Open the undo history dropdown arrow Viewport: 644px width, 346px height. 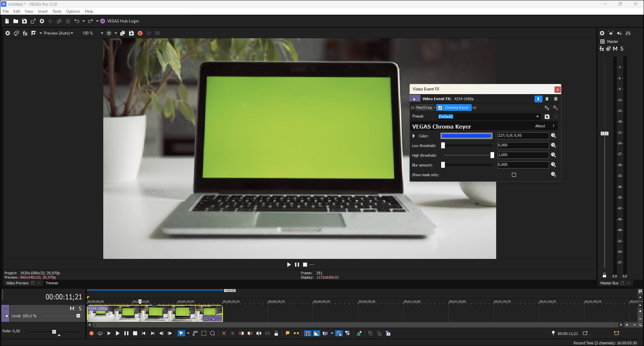(x=83, y=21)
